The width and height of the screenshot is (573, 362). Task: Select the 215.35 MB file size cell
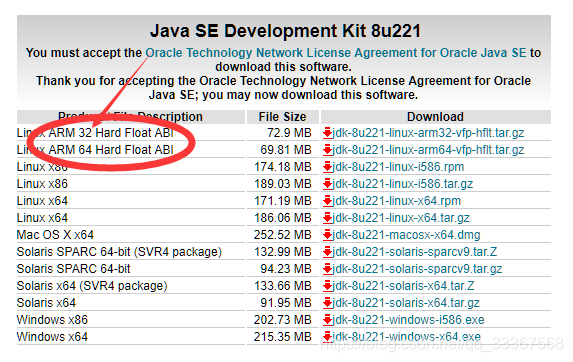[x=283, y=337]
